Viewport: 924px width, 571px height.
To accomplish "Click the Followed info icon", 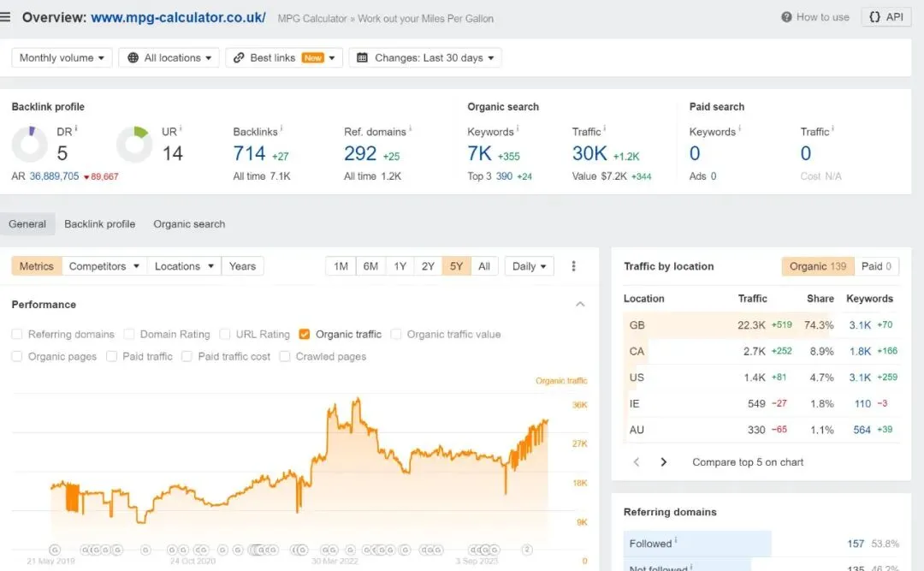I will pos(676,539).
